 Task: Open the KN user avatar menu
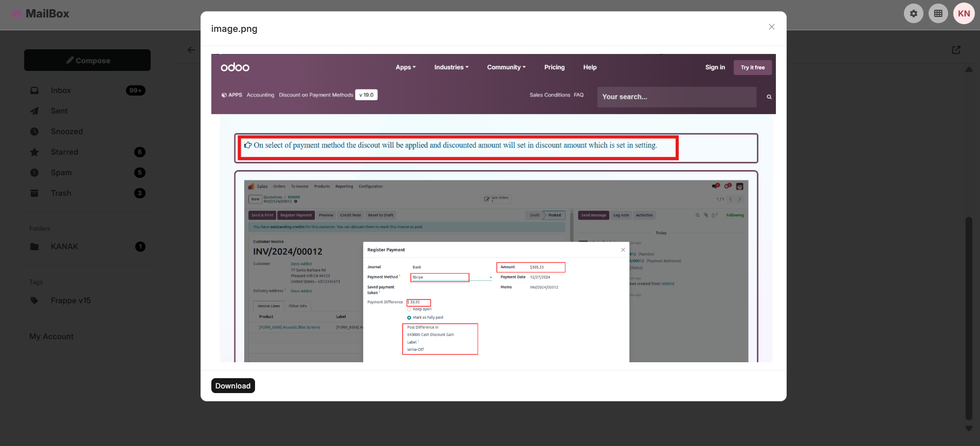click(964, 13)
